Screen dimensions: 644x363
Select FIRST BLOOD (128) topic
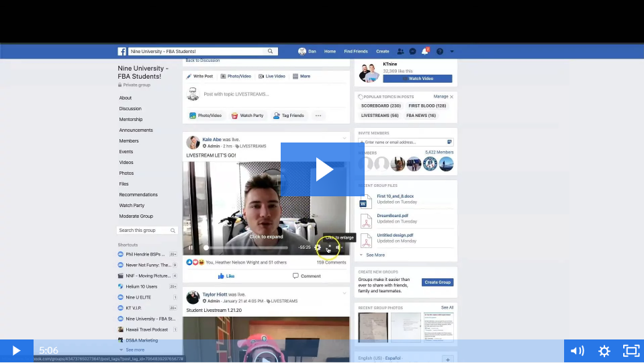(427, 106)
